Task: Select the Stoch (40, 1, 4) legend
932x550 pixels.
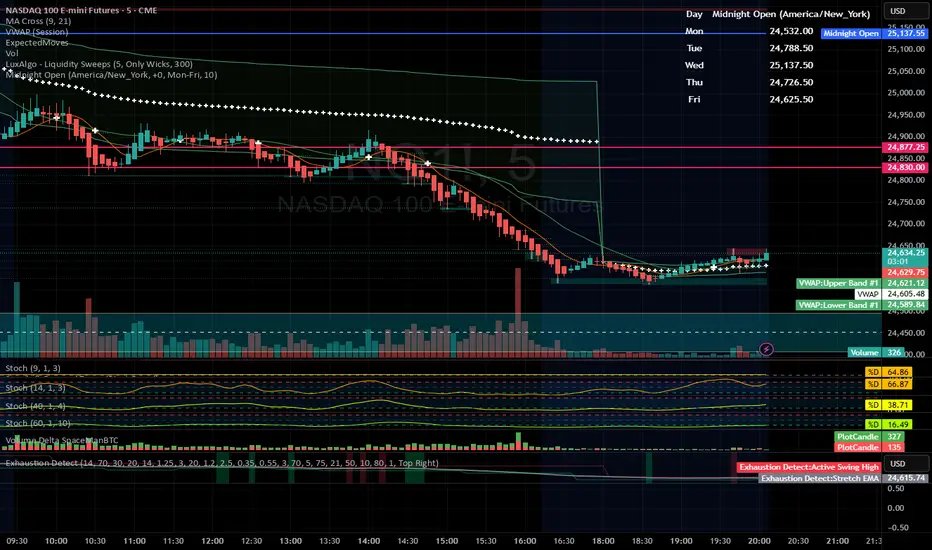Action: (x=36, y=406)
